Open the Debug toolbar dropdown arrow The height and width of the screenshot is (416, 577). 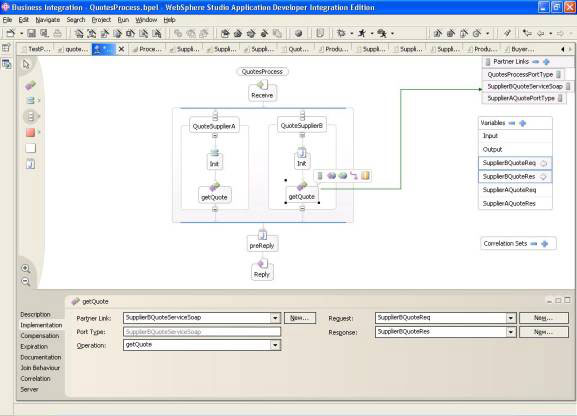pos(351,34)
